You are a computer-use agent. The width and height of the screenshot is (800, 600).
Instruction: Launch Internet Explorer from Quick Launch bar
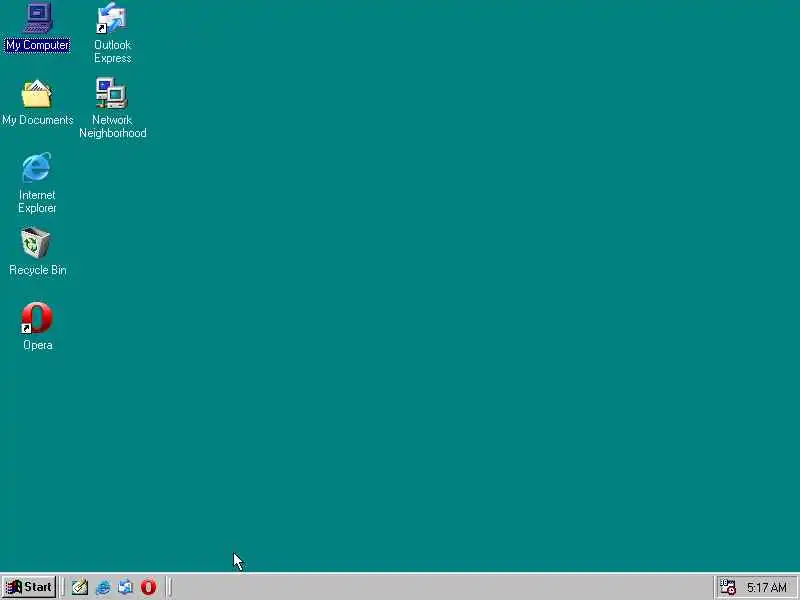(103, 587)
